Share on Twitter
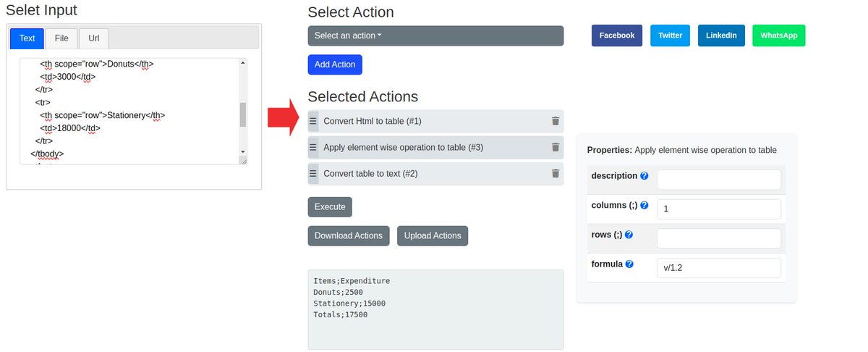868x352 pixels. 671,35
